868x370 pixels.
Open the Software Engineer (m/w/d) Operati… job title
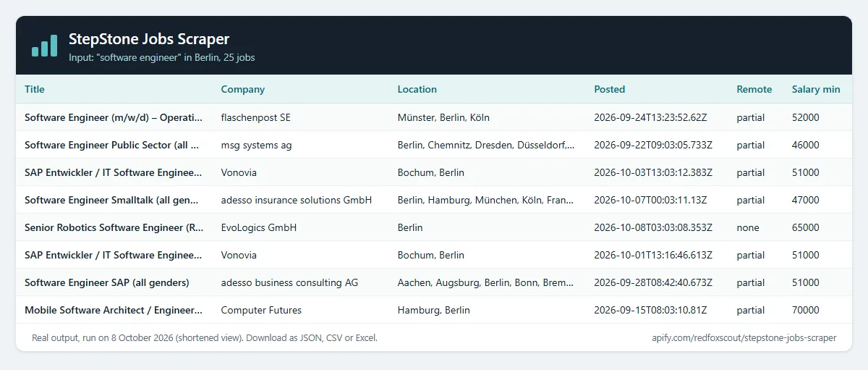[114, 117]
